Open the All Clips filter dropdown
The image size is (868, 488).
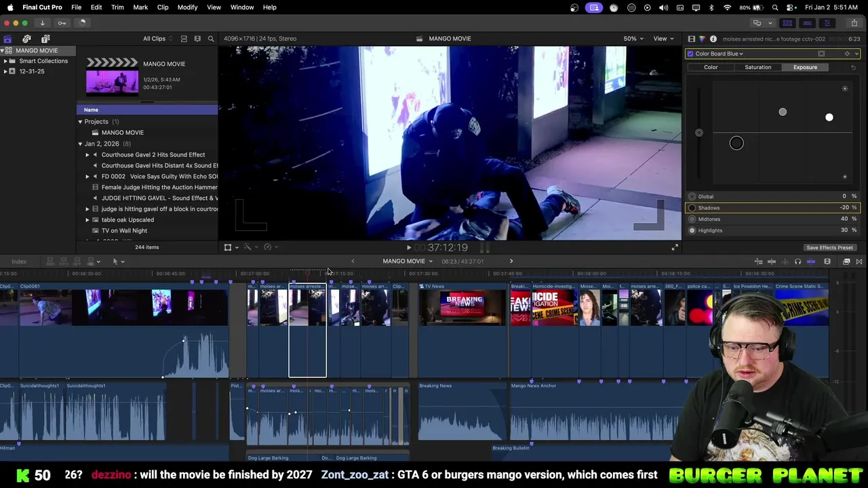[x=157, y=39]
